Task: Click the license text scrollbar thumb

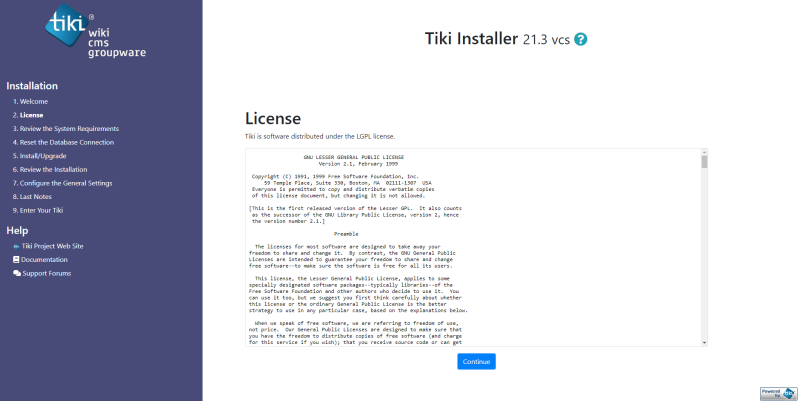Action: click(x=705, y=162)
